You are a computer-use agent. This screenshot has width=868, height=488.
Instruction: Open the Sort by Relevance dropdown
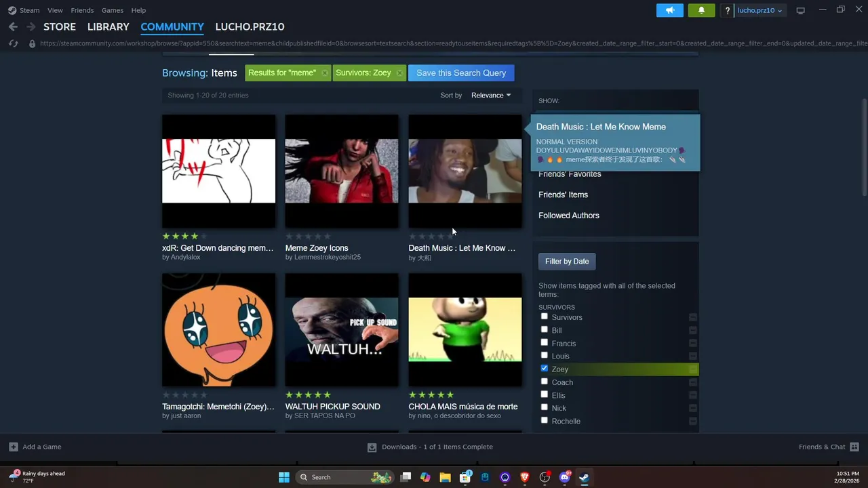[x=491, y=96]
